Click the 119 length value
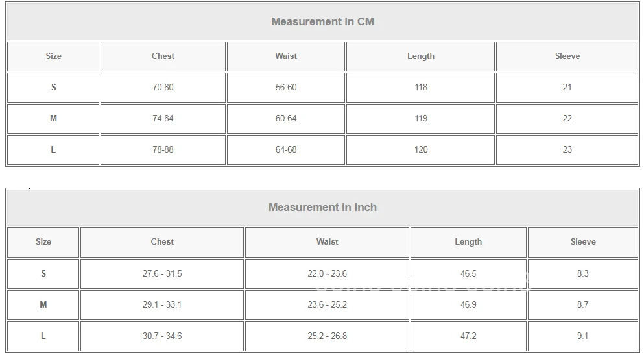 pyautogui.click(x=421, y=119)
